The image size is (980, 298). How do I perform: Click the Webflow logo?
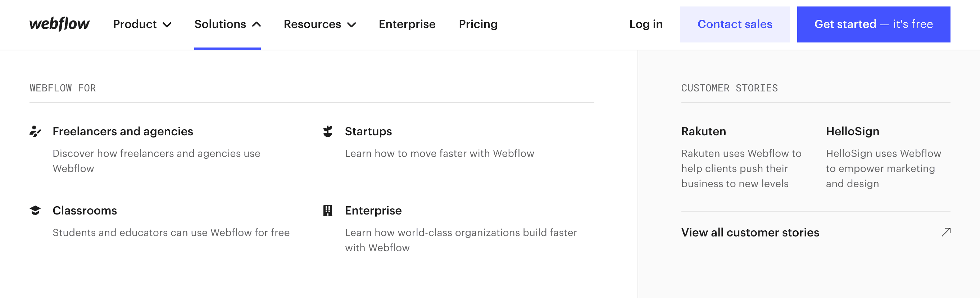point(59,24)
